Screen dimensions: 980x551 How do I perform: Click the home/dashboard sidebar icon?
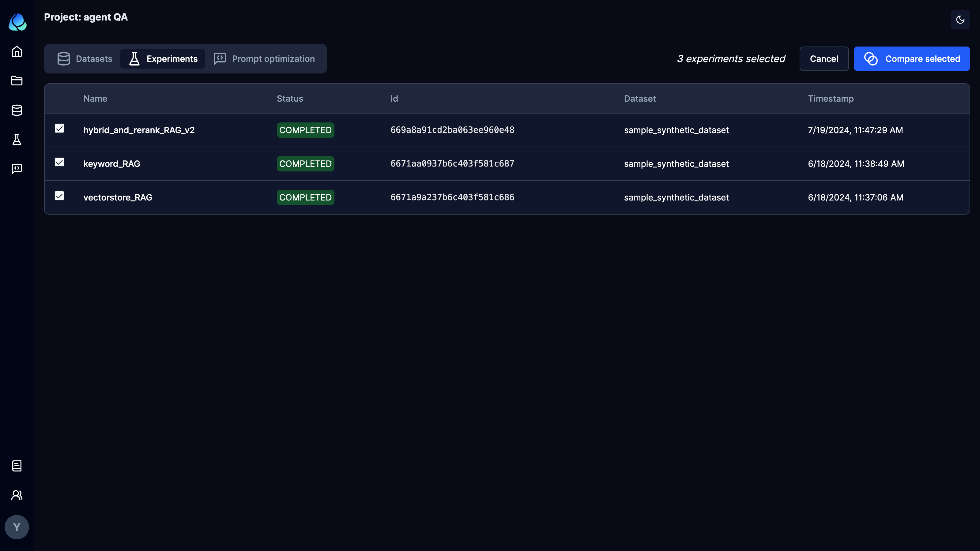pos(17,51)
